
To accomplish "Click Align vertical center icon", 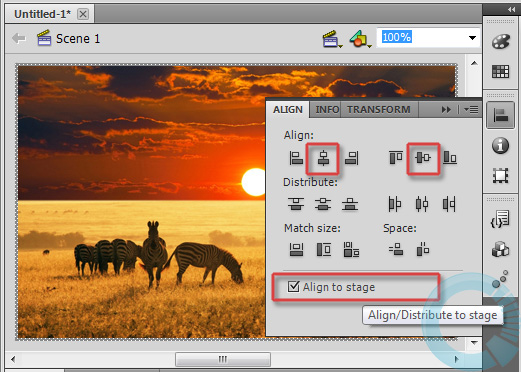I will click(x=423, y=158).
